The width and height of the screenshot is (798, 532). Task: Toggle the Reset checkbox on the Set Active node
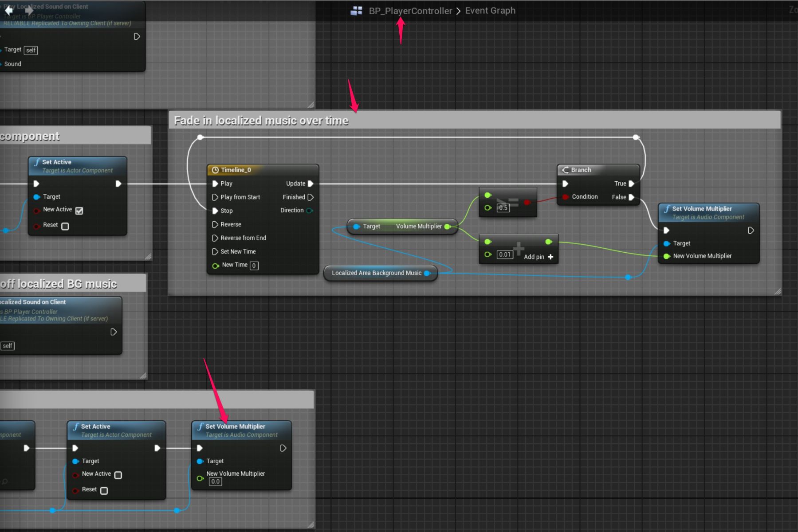tap(65, 226)
